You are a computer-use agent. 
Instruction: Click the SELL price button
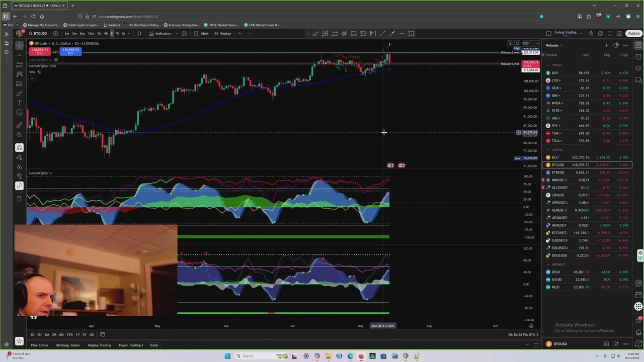pyautogui.click(x=40, y=51)
